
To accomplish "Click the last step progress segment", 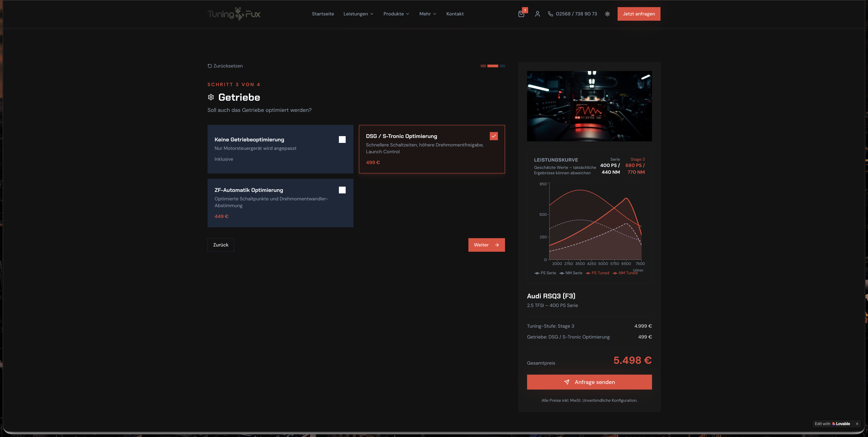I will coord(502,66).
